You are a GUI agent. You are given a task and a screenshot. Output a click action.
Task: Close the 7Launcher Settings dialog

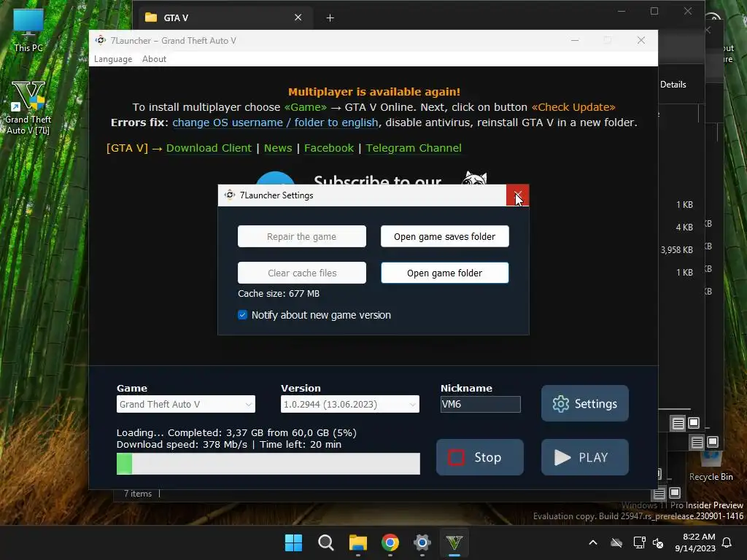(x=517, y=195)
